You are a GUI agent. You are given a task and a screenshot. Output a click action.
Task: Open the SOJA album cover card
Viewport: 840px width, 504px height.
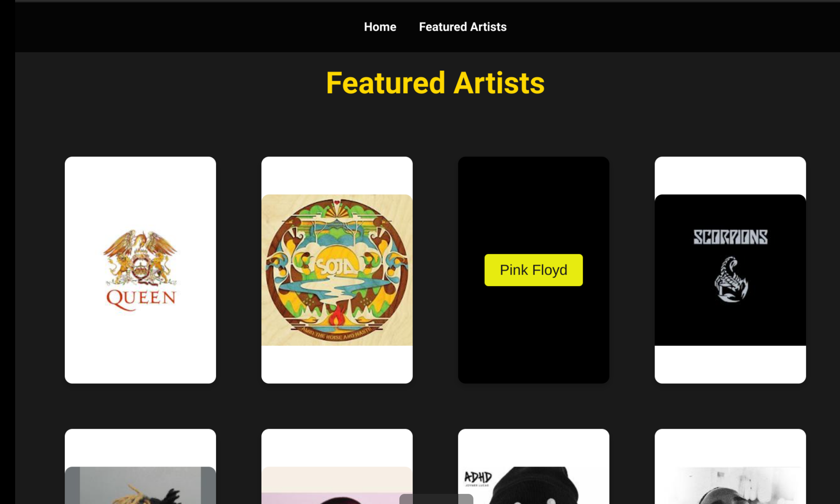337,270
